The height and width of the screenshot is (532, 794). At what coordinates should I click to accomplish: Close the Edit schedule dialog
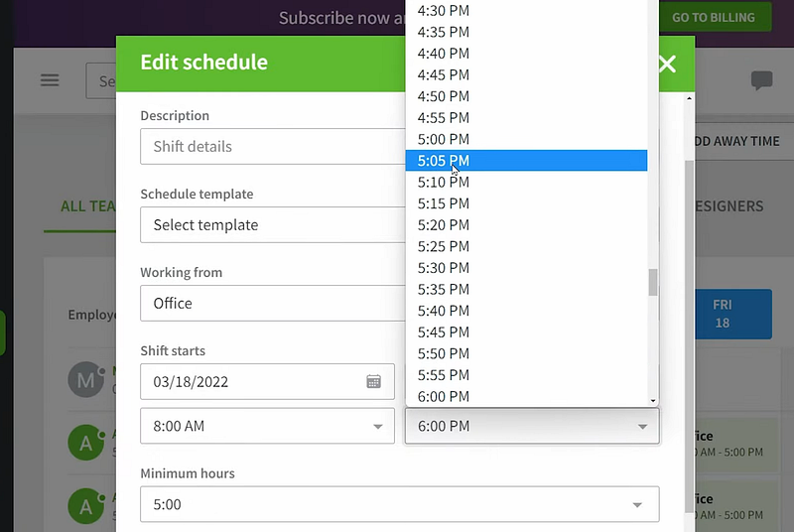click(667, 65)
